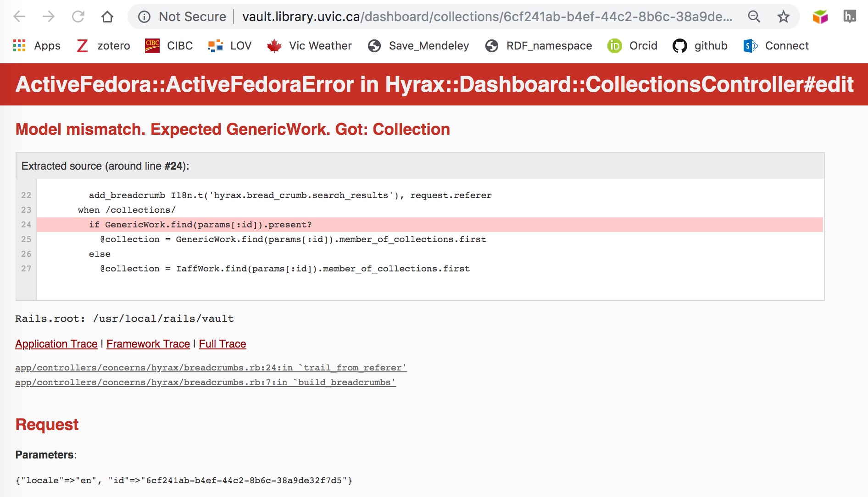Click line 27 IaffWork.find code
The image size is (868, 497).
point(284,269)
